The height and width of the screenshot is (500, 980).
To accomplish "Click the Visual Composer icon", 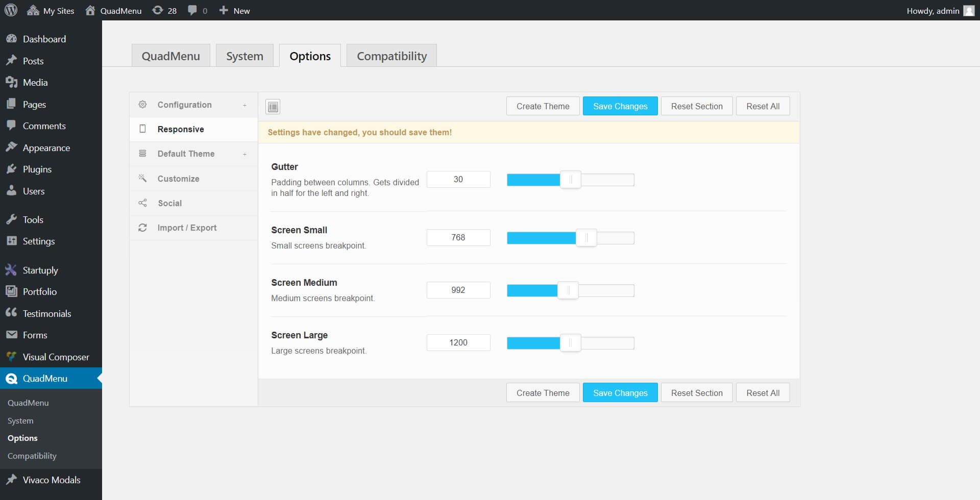I will coord(11,357).
